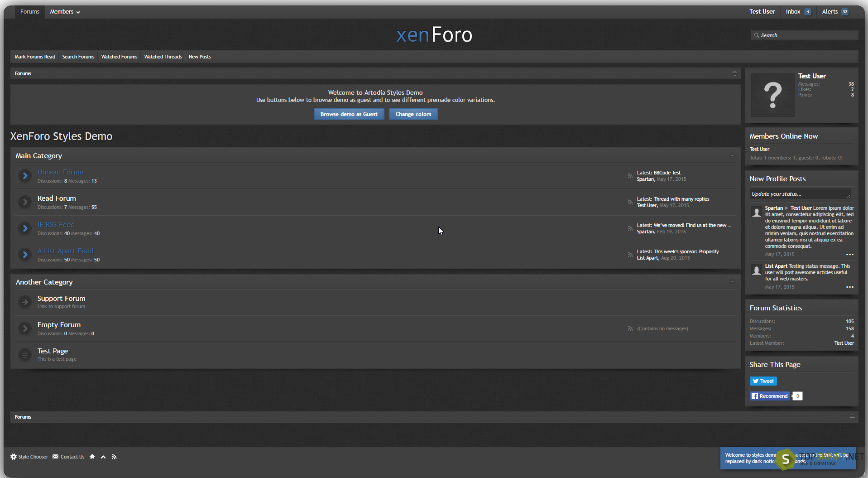
Task: Click the bottom breadcrumb quick navigation icon
Action: 852,417
